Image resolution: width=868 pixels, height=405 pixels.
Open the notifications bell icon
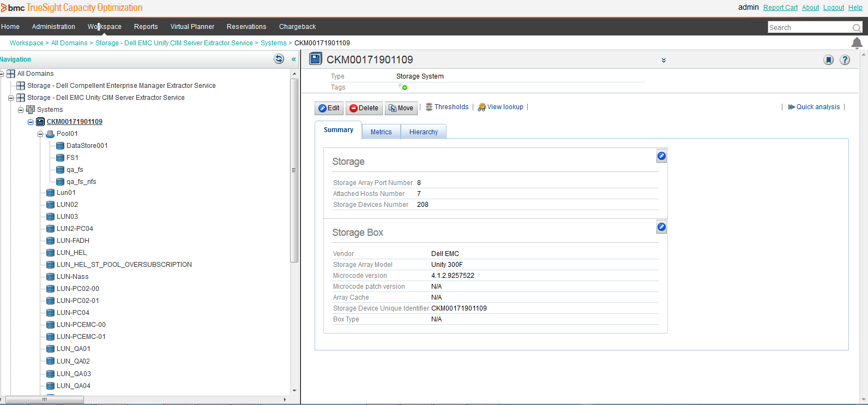(x=857, y=43)
